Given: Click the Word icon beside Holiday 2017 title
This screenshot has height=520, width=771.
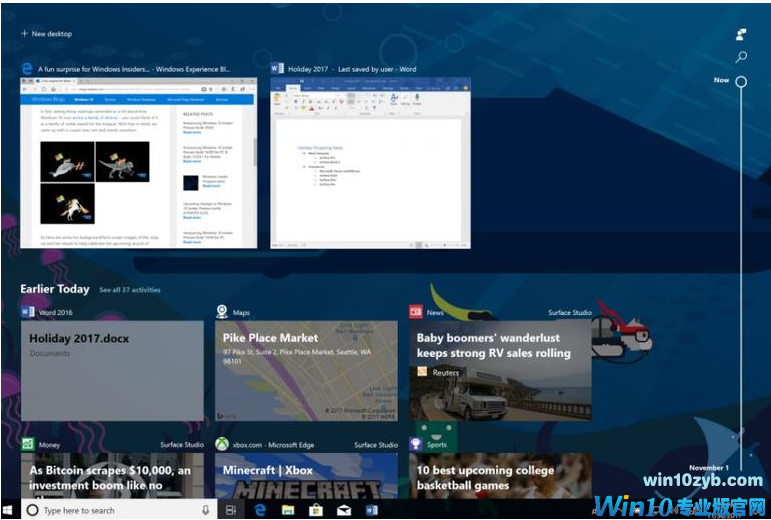Looking at the screenshot, I should [x=277, y=68].
